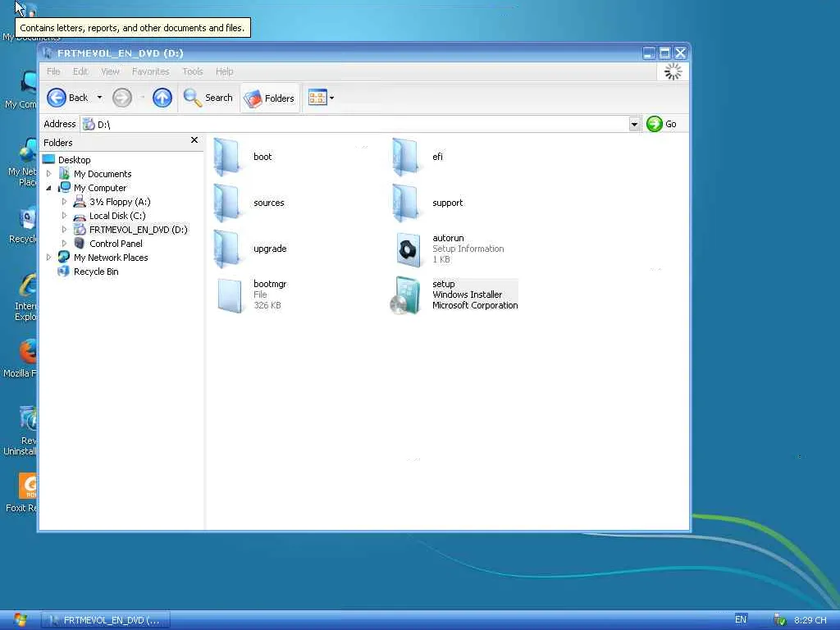Select the setup Windows Installer icon
Screen dimensions: 840x630
pyautogui.click(x=405, y=295)
